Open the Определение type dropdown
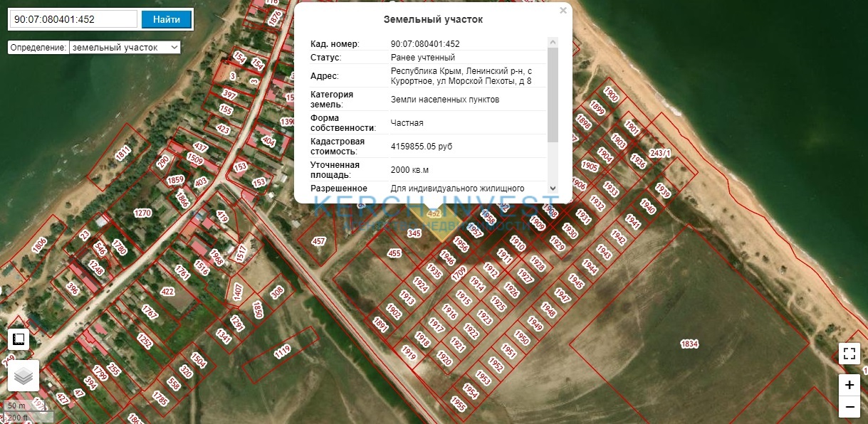868x424 pixels. click(x=125, y=47)
